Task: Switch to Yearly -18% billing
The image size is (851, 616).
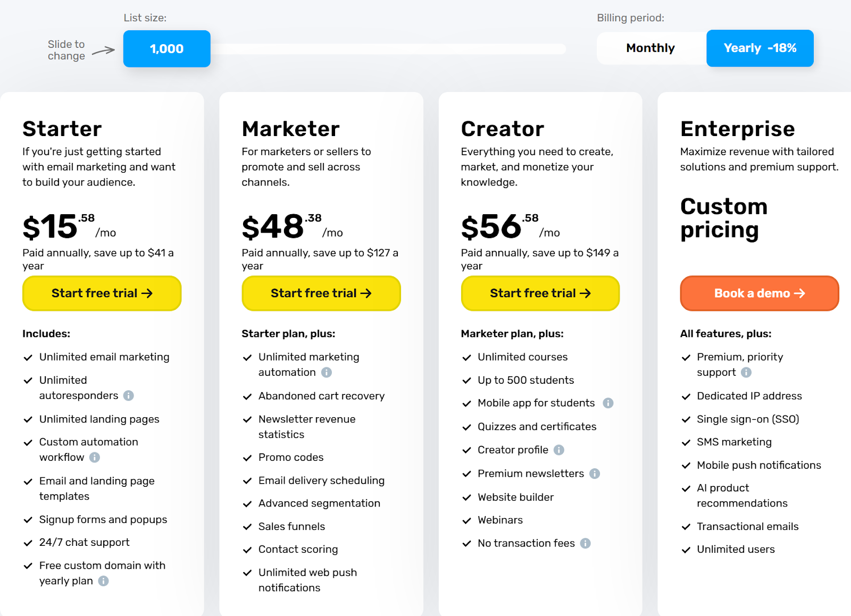Action: click(760, 48)
